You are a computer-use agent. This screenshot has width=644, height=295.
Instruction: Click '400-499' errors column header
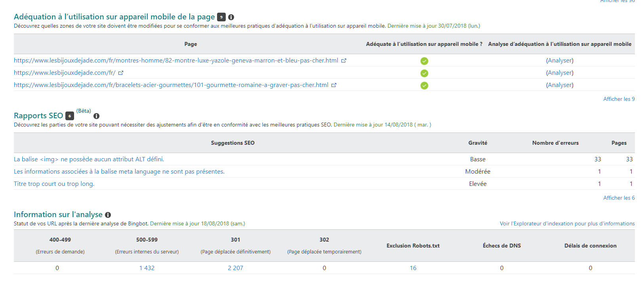[x=60, y=240]
